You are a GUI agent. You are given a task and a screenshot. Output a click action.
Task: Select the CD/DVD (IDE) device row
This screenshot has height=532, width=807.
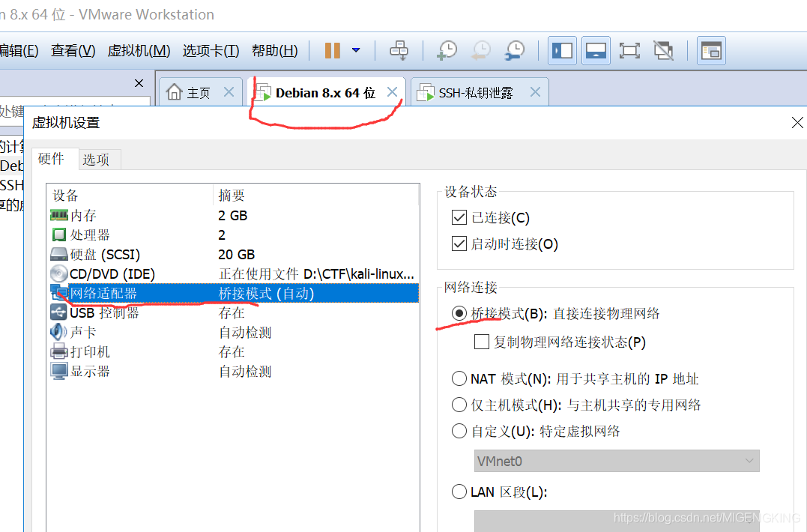pos(234,273)
